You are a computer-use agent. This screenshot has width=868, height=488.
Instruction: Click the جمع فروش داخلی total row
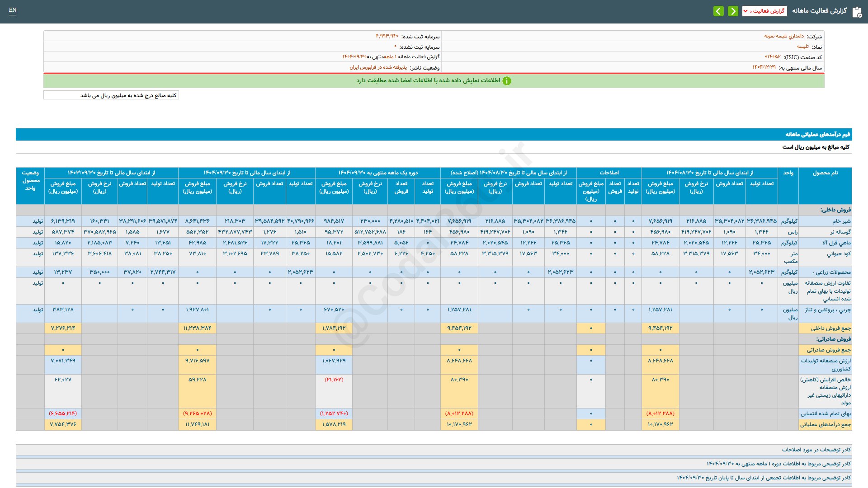830,328
